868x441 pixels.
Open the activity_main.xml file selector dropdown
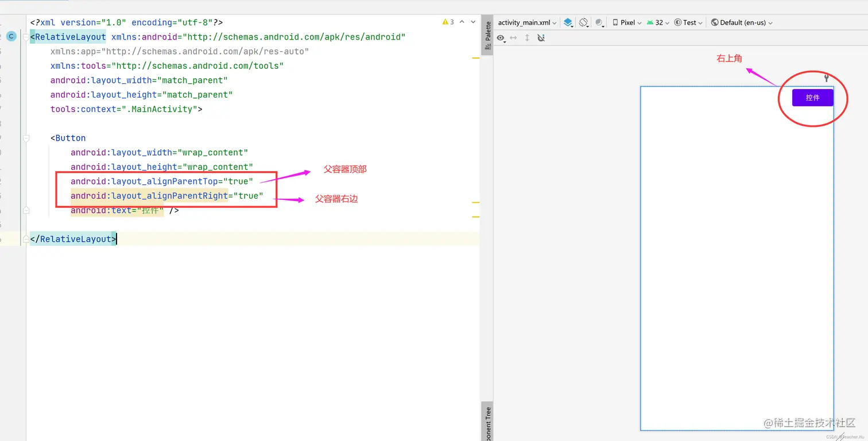tap(527, 23)
